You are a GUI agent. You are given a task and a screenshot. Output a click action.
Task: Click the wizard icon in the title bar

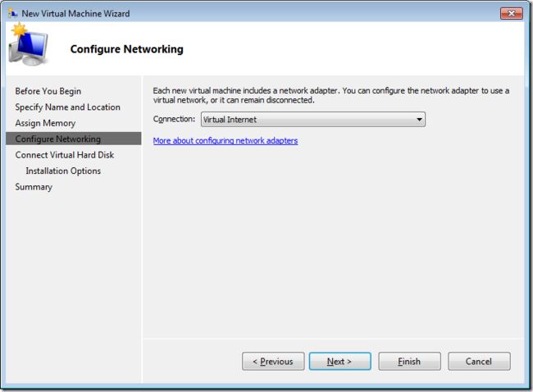coord(13,14)
